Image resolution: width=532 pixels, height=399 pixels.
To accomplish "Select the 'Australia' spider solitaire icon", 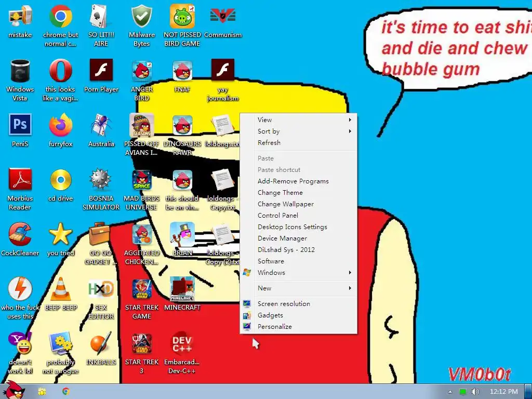I will pos(101,130).
